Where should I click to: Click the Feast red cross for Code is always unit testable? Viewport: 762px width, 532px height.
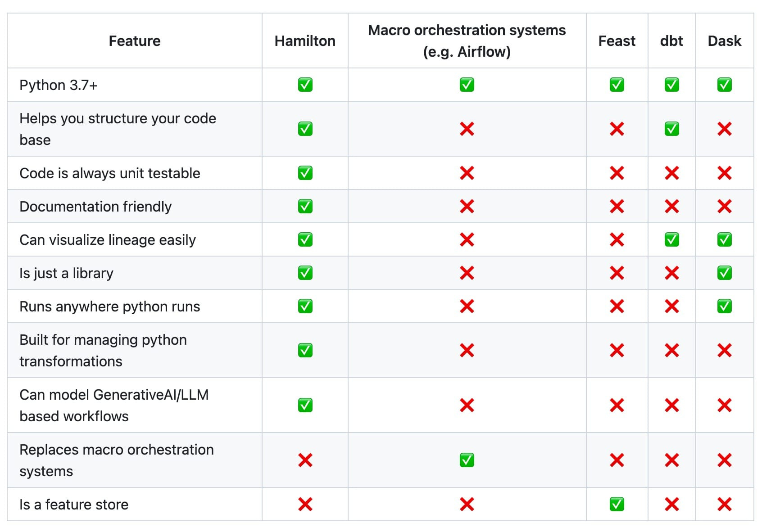(617, 173)
